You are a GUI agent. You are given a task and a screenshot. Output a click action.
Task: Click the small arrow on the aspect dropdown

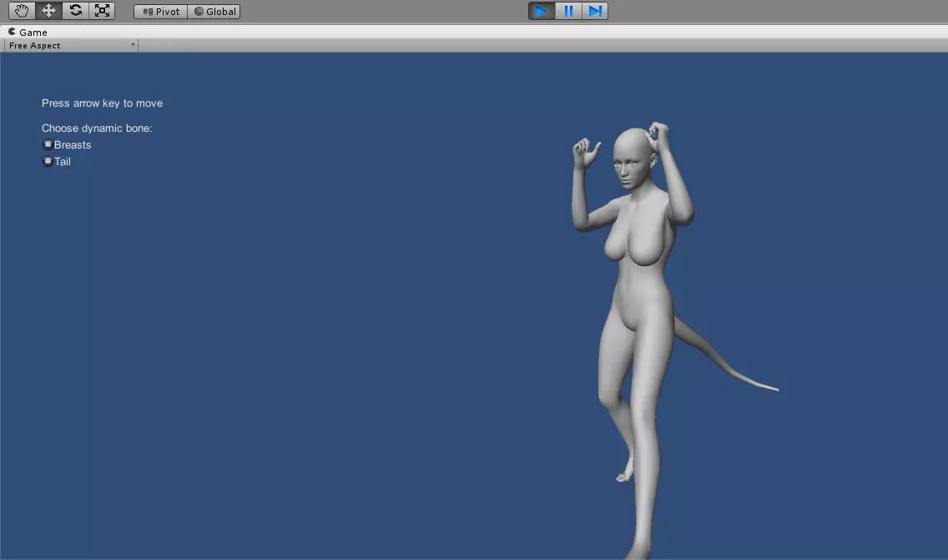[133, 45]
